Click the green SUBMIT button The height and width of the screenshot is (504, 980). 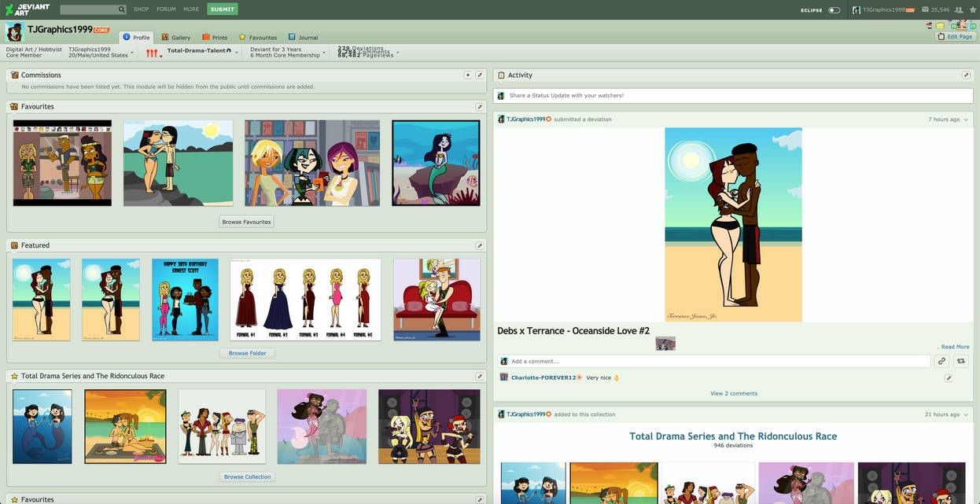(223, 9)
